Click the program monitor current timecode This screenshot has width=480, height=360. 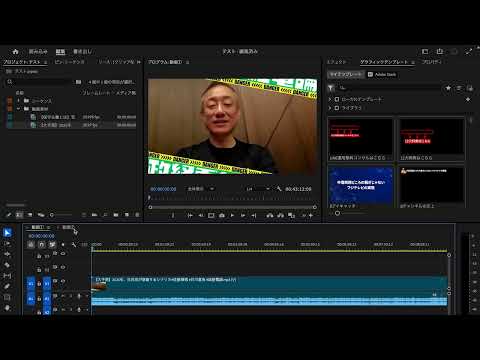click(x=163, y=189)
